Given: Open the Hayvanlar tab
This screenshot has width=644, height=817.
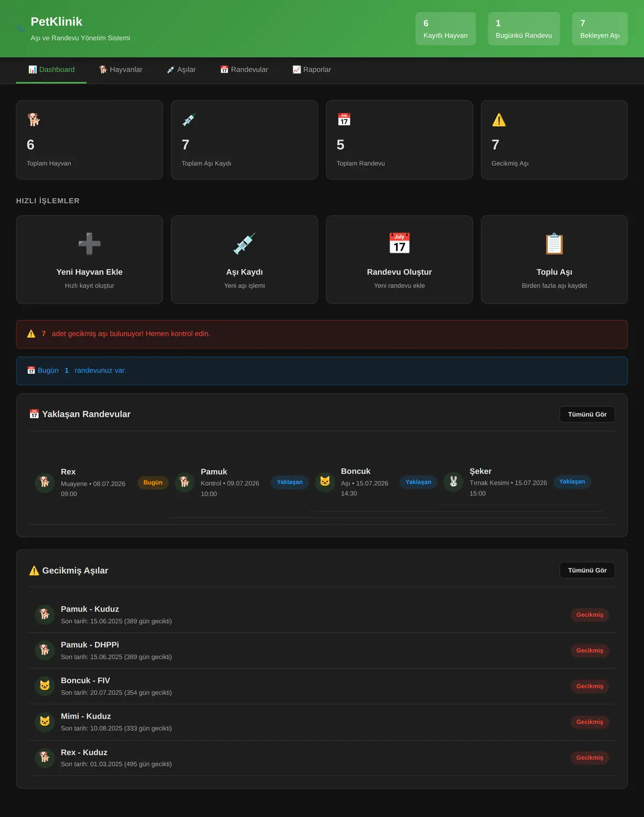Looking at the screenshot, I should click(121, 70).
